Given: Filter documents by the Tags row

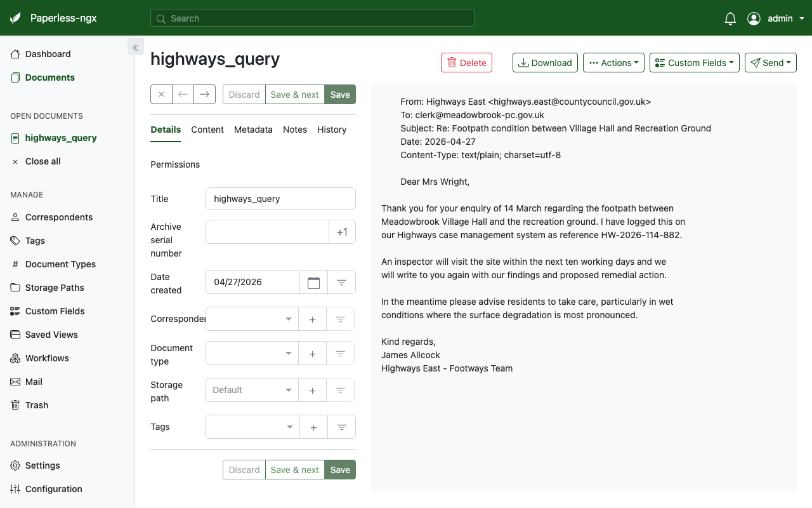Looking at the screenshot, I should (x=341, y=427).
